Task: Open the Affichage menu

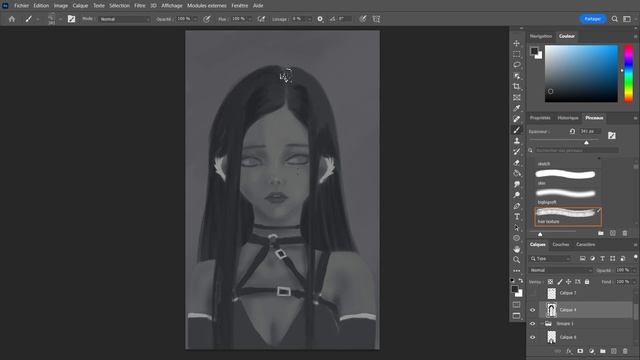Action: coord(172,6)
